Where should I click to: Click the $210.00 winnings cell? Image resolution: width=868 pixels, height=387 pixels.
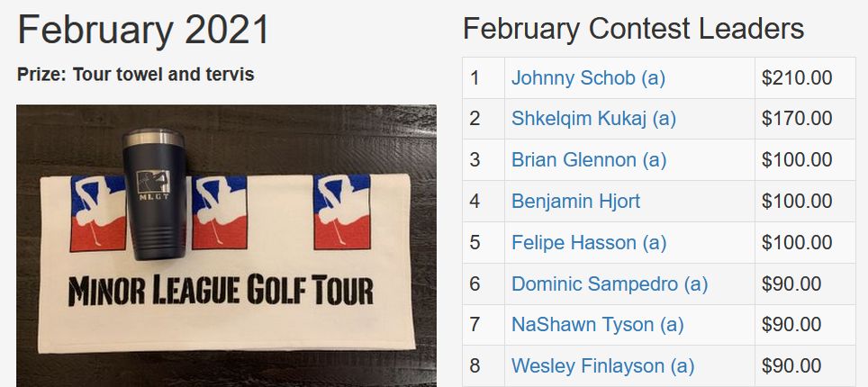click(796, 78)
